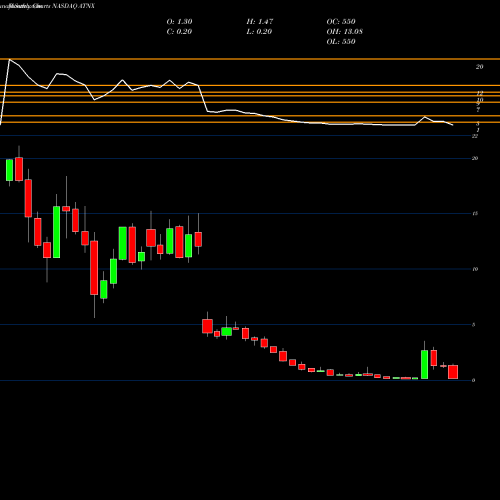Click the OL: 550 reading
The width and height of the screenshot is (500, 500).
(x=341, y=41)
